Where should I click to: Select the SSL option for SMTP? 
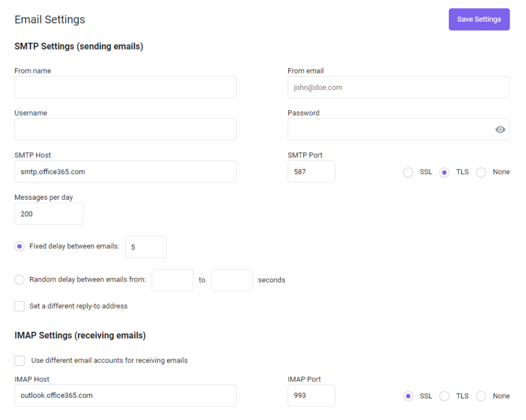coord(408,172)
